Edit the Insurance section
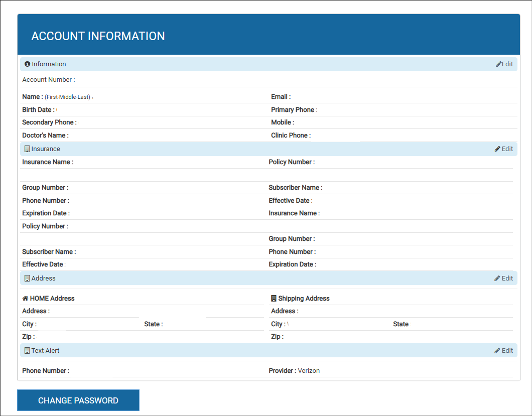This screenshot has height=416, width=532. (504, 149)
